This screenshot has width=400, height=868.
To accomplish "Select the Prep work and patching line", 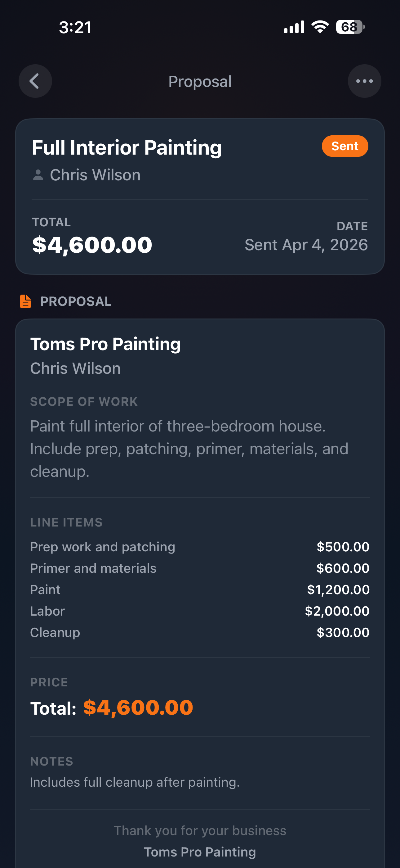I will click(103, 547).
